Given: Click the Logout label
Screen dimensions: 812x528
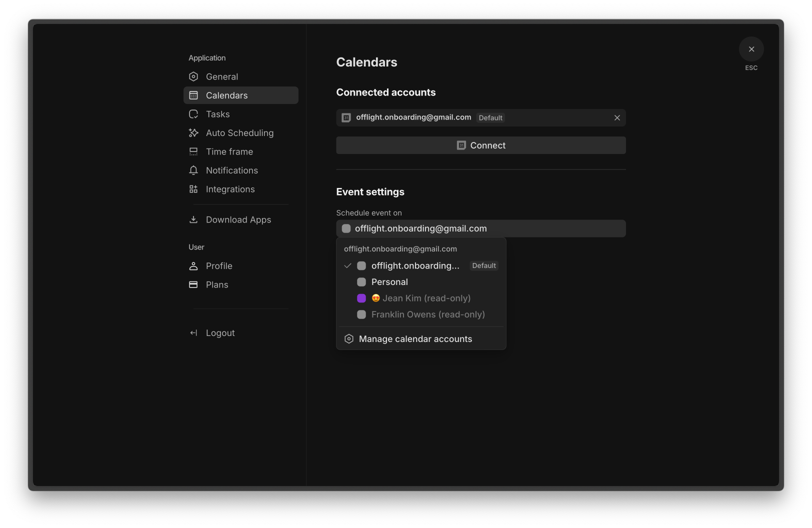Looking at the screenshot, I should pyautogui.click(x=220, y=333).
